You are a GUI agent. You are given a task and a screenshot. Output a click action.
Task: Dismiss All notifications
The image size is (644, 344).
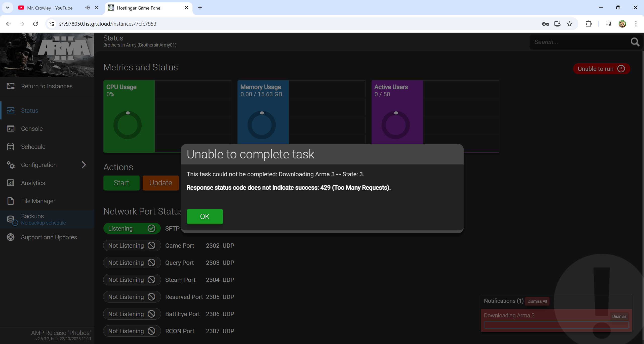click(x=537, y=301)
